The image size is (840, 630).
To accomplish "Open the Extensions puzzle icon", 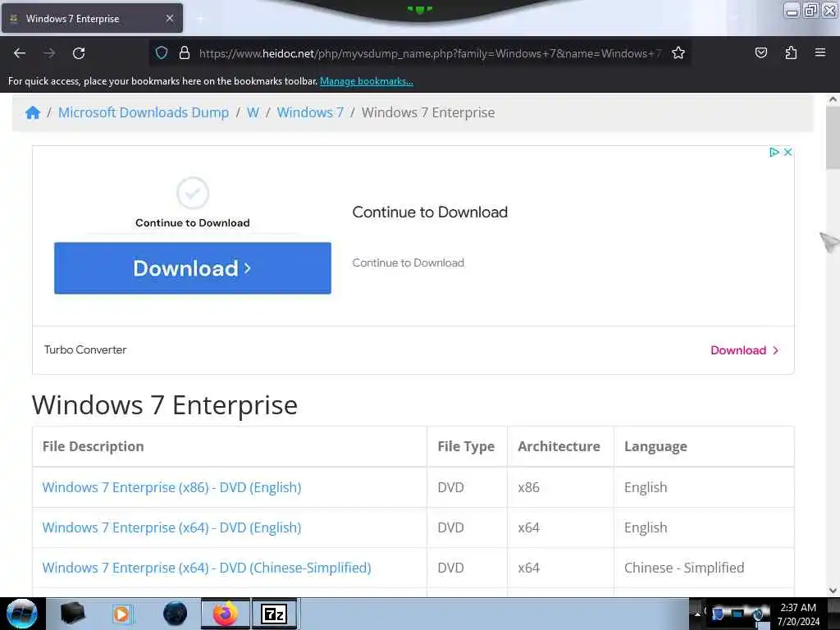I will (791, 53).
